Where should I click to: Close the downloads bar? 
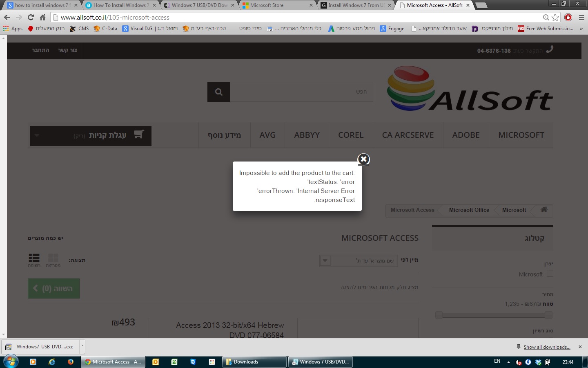click(x=580, y=347)
